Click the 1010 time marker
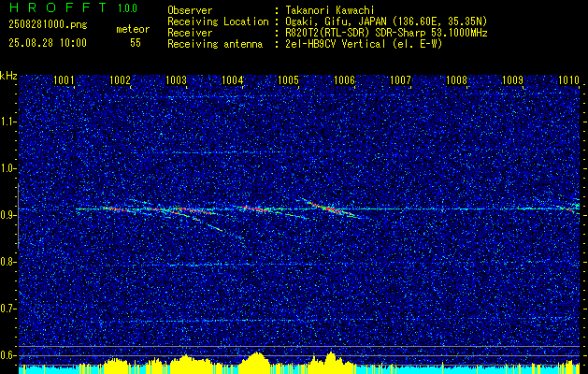 click(x=568, y=79)
